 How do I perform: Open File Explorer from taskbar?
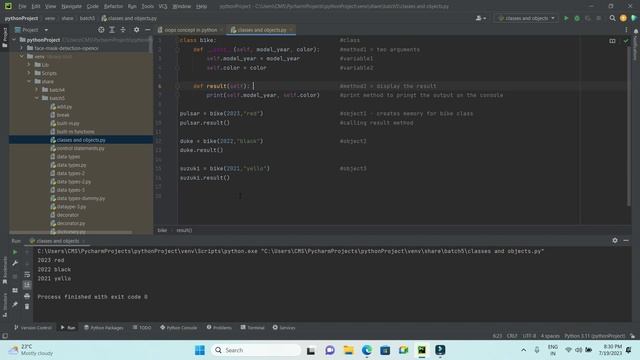[x=349, y=350]
